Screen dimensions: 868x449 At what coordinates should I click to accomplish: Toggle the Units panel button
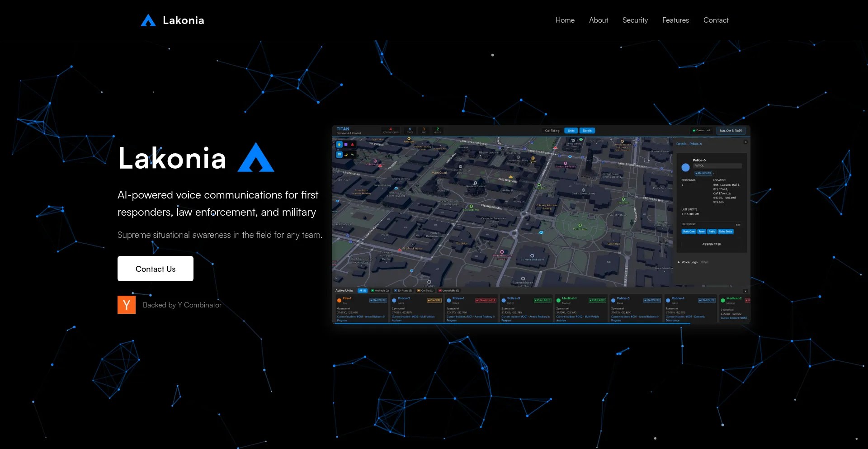click(571, 131)
